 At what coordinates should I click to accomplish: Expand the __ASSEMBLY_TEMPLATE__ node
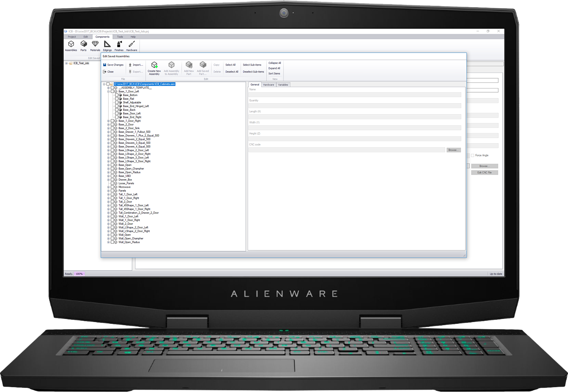point(108,88)
